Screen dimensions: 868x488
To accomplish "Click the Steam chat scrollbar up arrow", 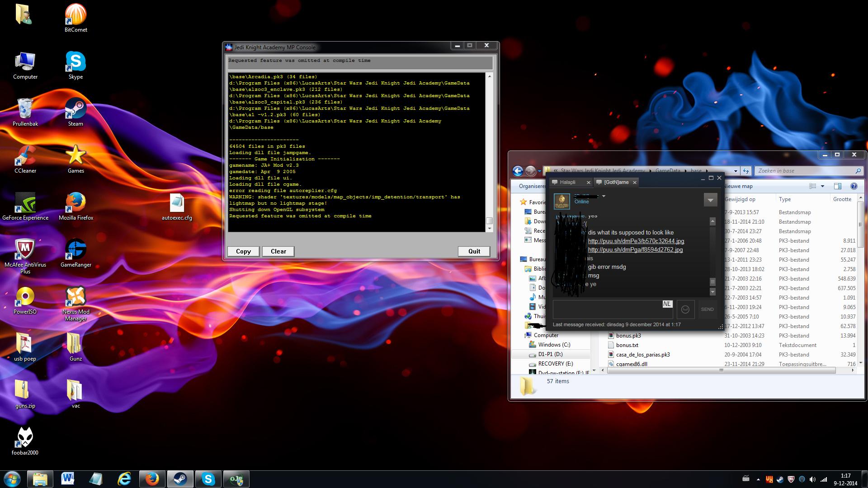I will point(712,221).
